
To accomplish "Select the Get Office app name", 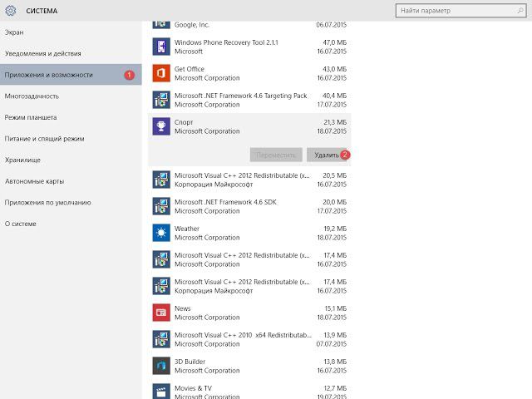I will pos(190,69).
